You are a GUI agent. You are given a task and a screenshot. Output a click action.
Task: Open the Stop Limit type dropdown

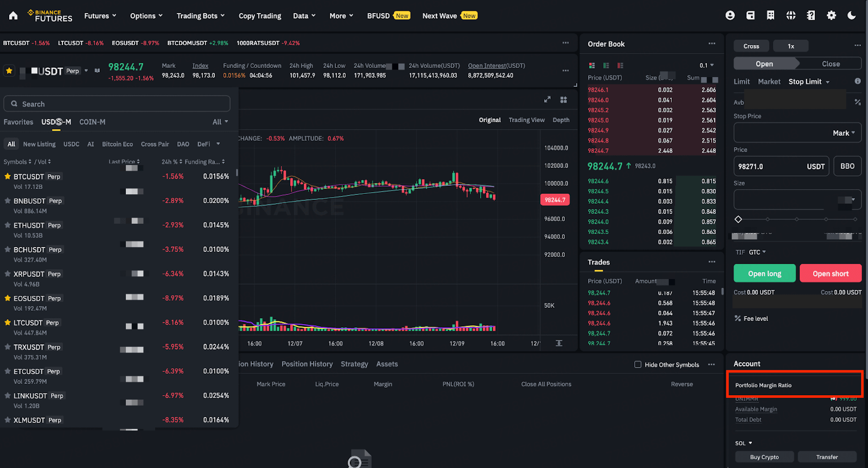coord(809,81)
